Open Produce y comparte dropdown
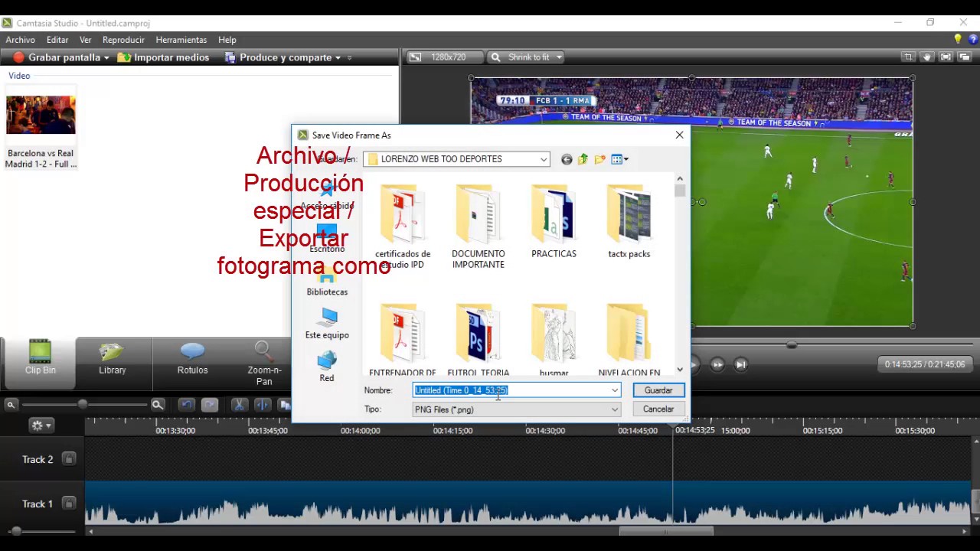The height and width of the screenshot is (551, 980). 338,57
